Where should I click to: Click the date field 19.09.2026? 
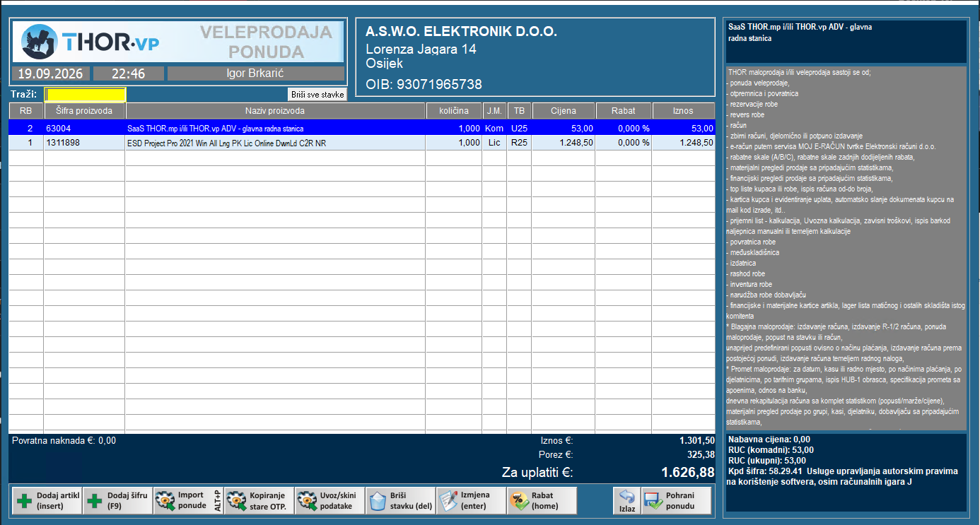click(x=50, y=73)
